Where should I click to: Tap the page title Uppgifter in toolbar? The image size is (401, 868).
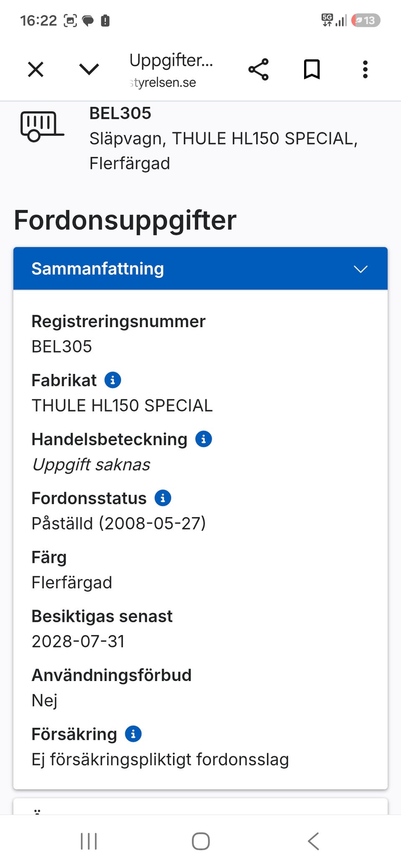pos(171,61)
